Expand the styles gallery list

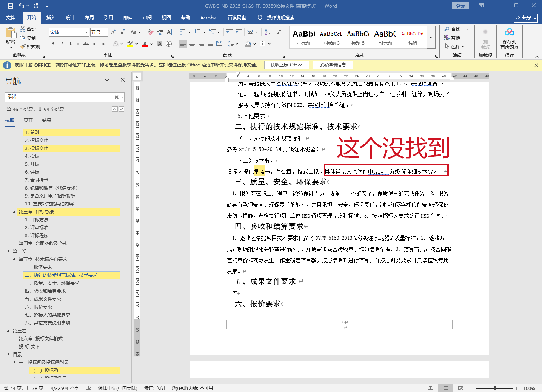coord(431,37)
